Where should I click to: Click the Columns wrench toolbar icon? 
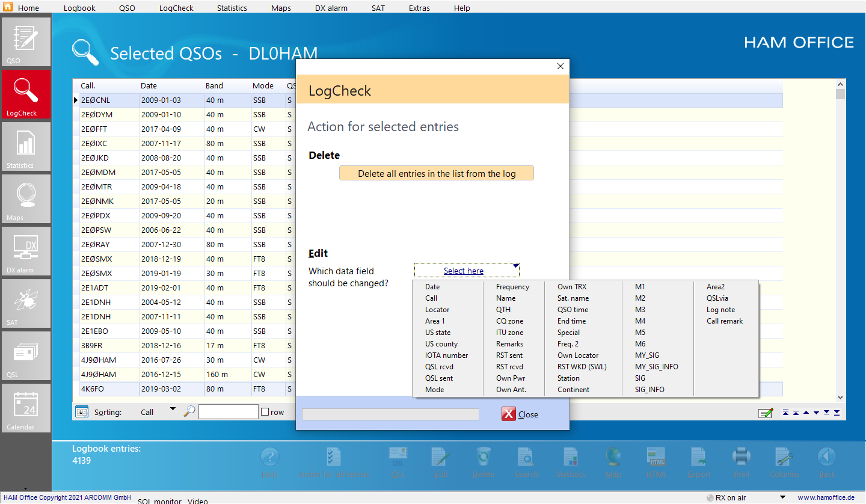click(784, 462)
